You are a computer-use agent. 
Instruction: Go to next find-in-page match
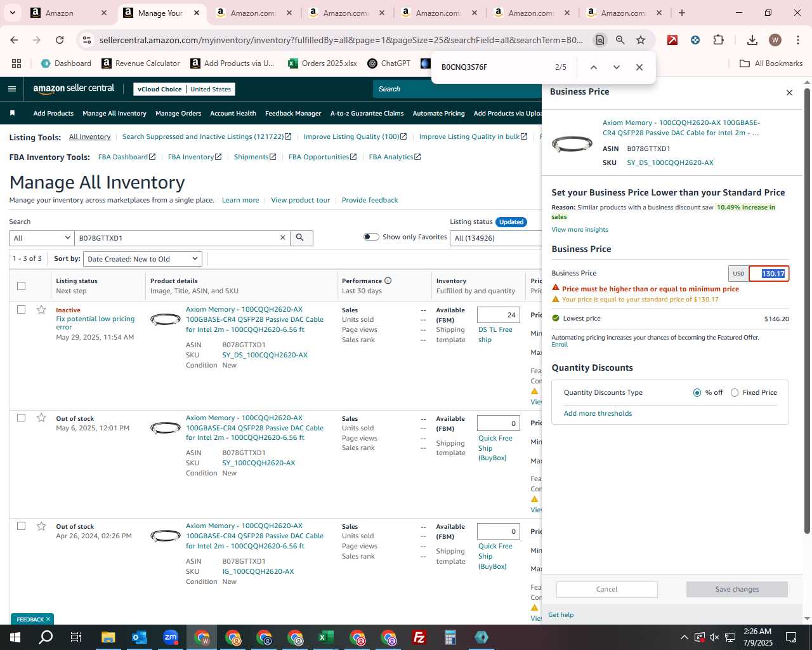coord(616,67)
